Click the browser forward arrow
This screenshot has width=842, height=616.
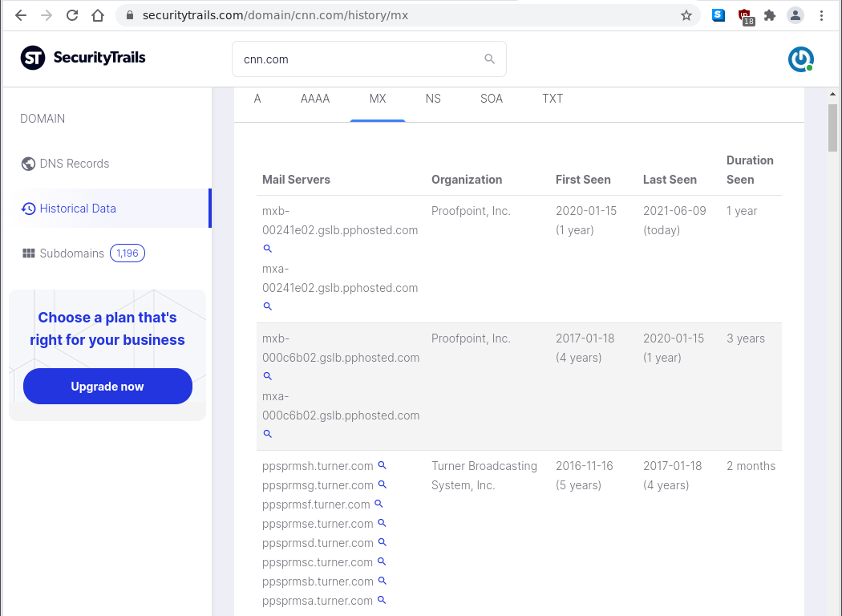47,15
